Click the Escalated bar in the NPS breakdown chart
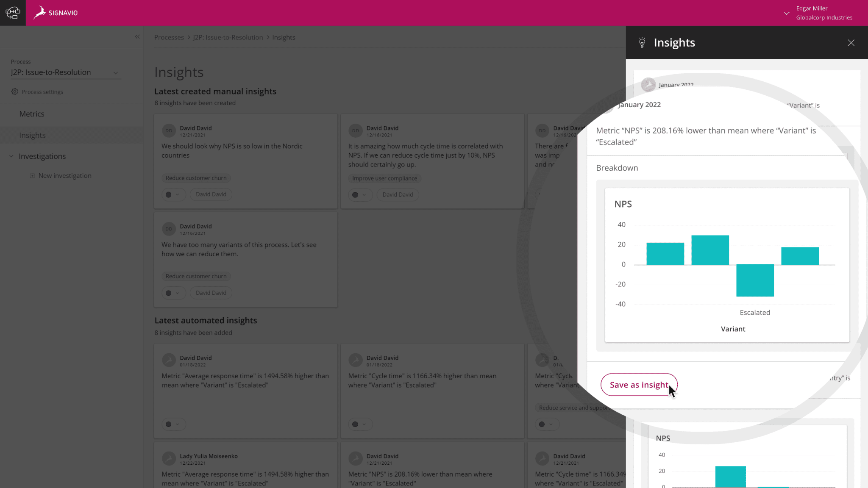Viewport: 868px width, 488px height. (755, 280)
